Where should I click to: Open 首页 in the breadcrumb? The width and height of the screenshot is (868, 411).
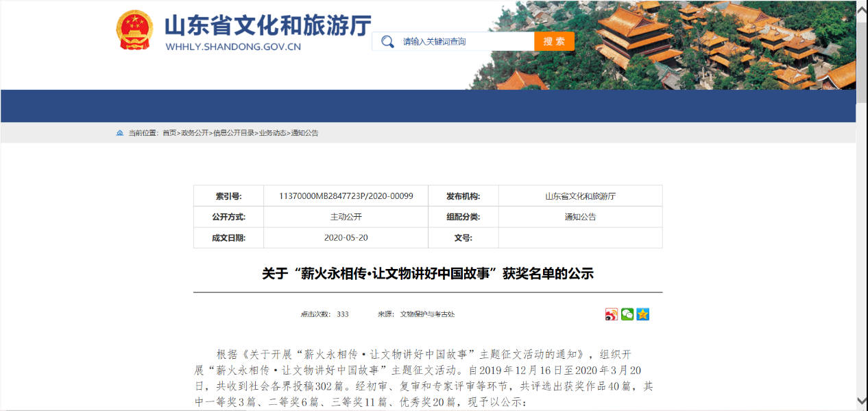(x=169, y=133)
